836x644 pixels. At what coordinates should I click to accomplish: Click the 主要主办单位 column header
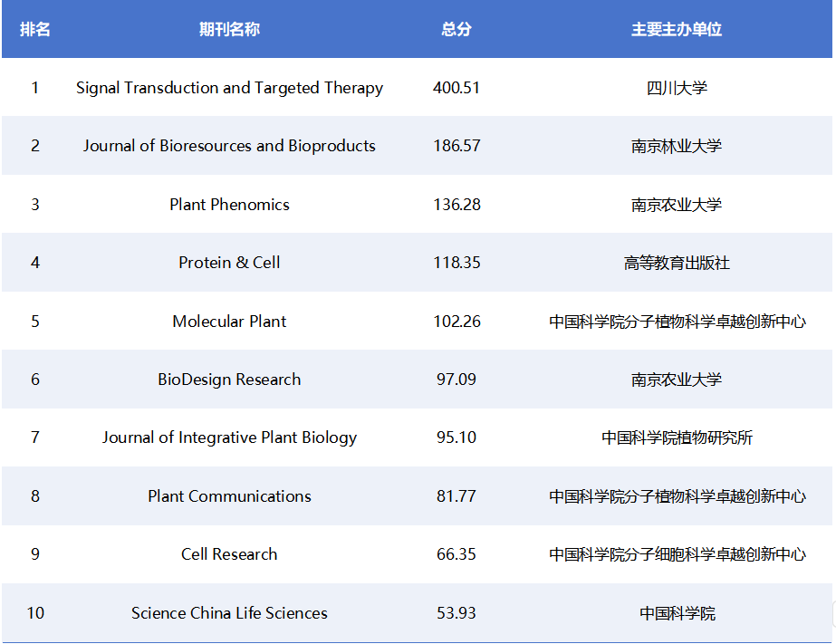pyautogui.click(x=677, y=29)
